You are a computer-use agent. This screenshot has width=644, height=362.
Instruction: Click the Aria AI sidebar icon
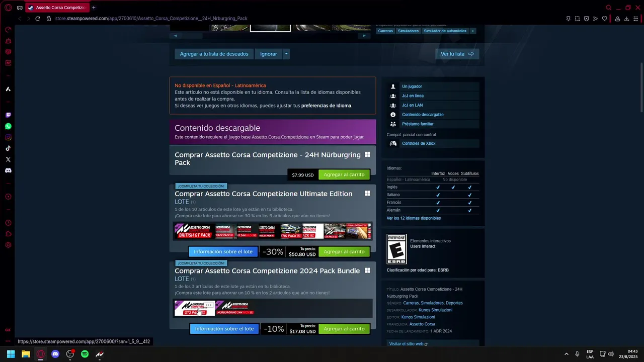click(8, 89)
